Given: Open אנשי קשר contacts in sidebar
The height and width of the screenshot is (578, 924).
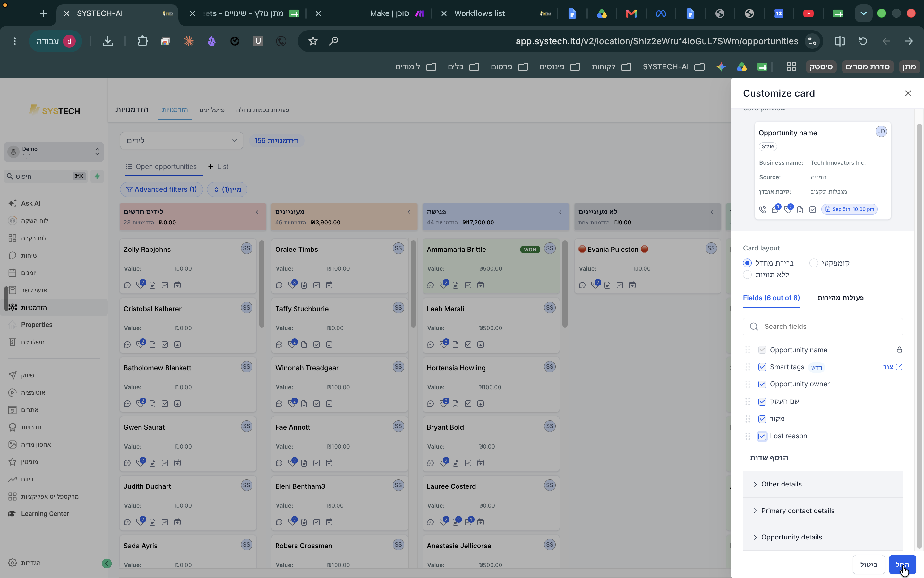Looking at the screenshot, I should click(28, 290).
